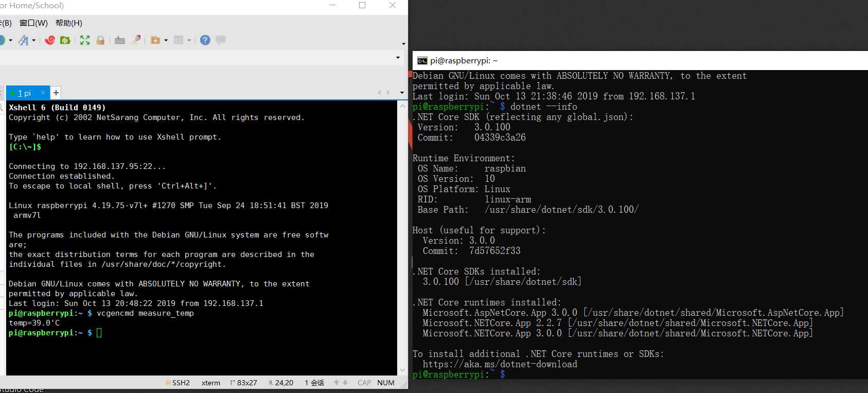Click 'Microsoft.AspNetCore.App 3.0.0' runtime line
868x393 pixels.
tap(633, 313)
